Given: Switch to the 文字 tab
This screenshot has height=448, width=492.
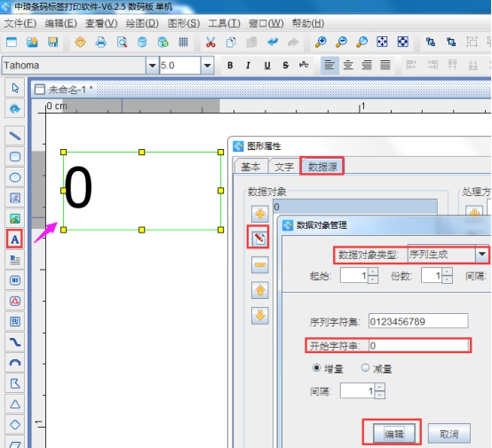Looking at the screenshot, I should tap(284, 167).
